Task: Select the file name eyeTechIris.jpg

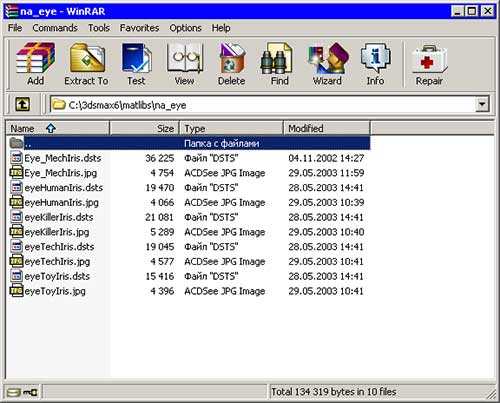Action: [x=57, y=261]
